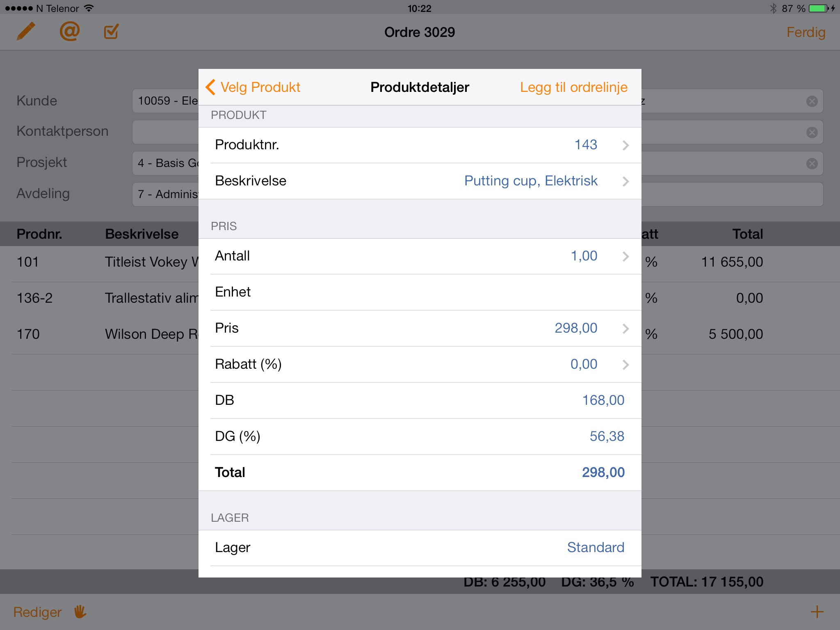840x630 pixels.
Task: Tap the plus add order line icon
Action: point(817,612)
